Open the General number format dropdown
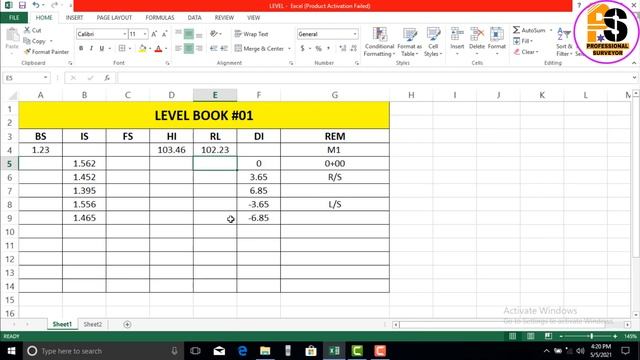Viewport: 640px width, 360px height. (x=355, y=34)
